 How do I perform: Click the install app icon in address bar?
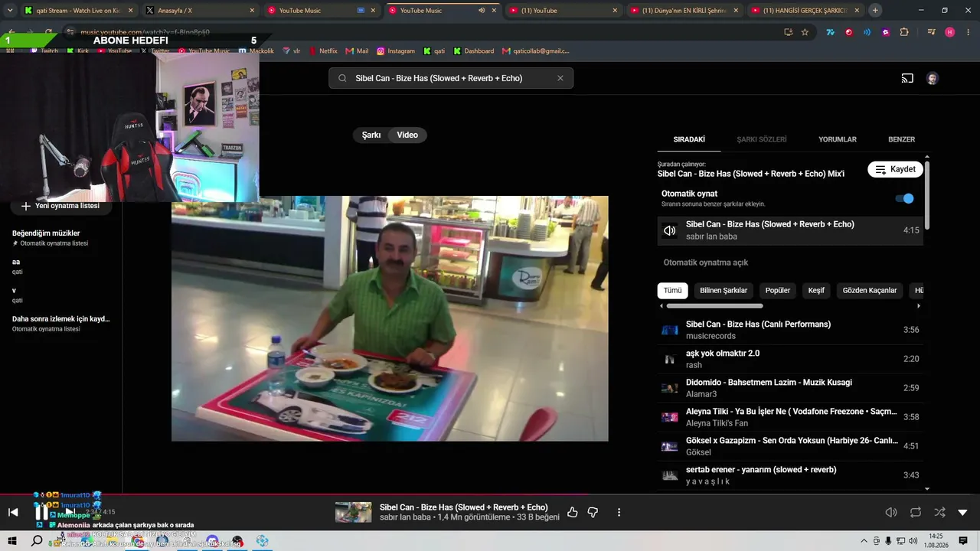788,32
